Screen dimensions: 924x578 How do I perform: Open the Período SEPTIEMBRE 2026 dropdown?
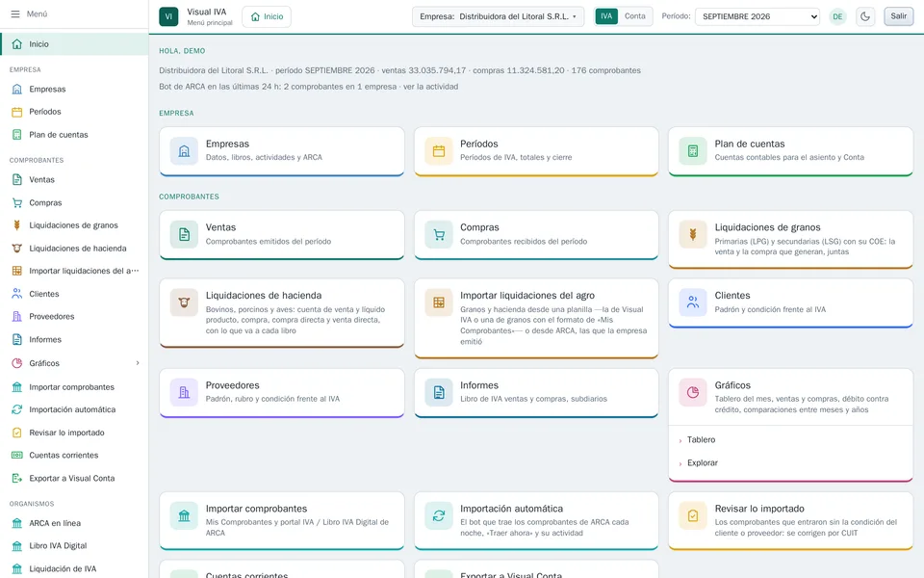click(x=757, y=16)
